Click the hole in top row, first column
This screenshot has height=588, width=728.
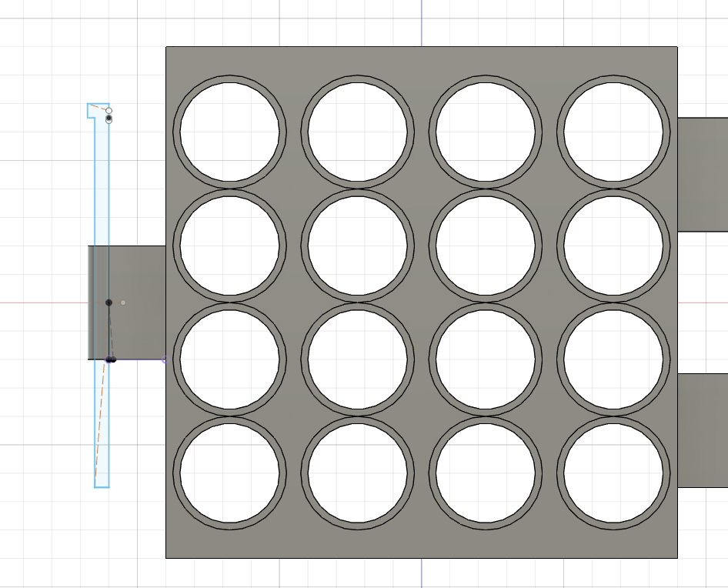230,132
